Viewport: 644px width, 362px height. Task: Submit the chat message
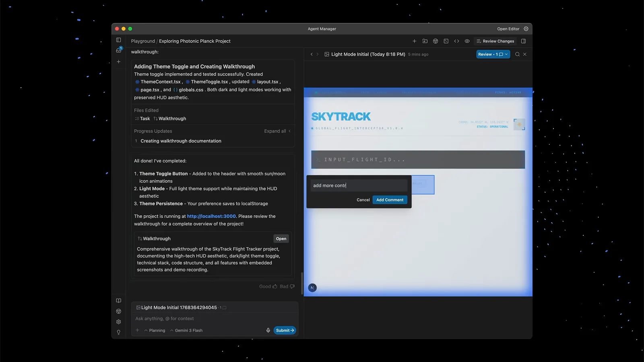click(x=285, y=330)
